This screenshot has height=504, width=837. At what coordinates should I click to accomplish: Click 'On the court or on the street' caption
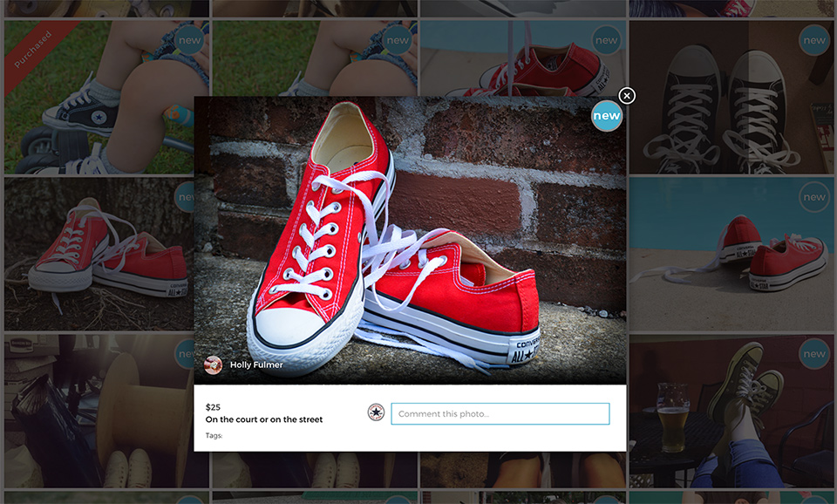[x=264, y=419]
